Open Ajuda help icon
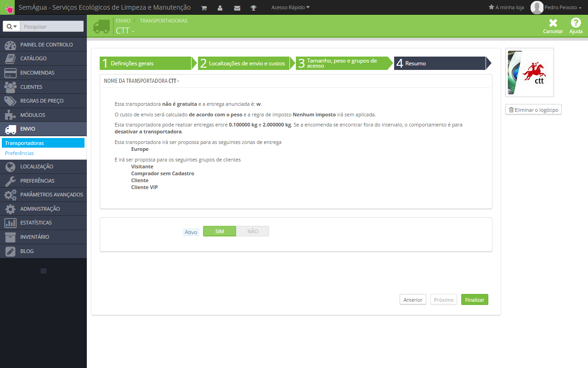 tap(576, 23)
